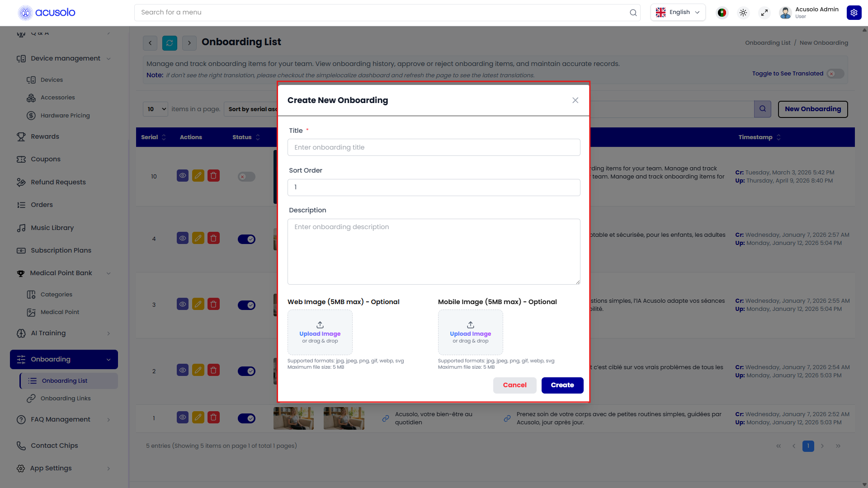Click the Description textarea

[434, 252]
